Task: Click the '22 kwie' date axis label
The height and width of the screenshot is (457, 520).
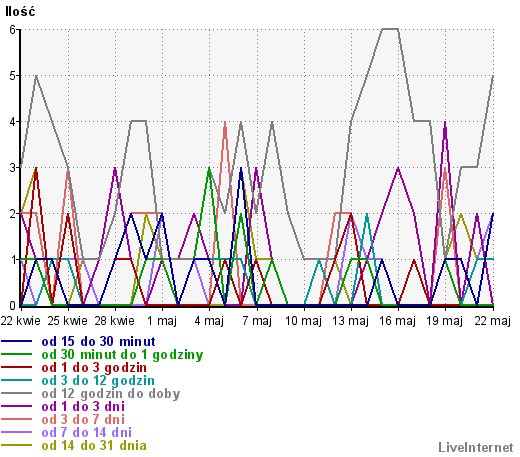Action: coord(20,321)
